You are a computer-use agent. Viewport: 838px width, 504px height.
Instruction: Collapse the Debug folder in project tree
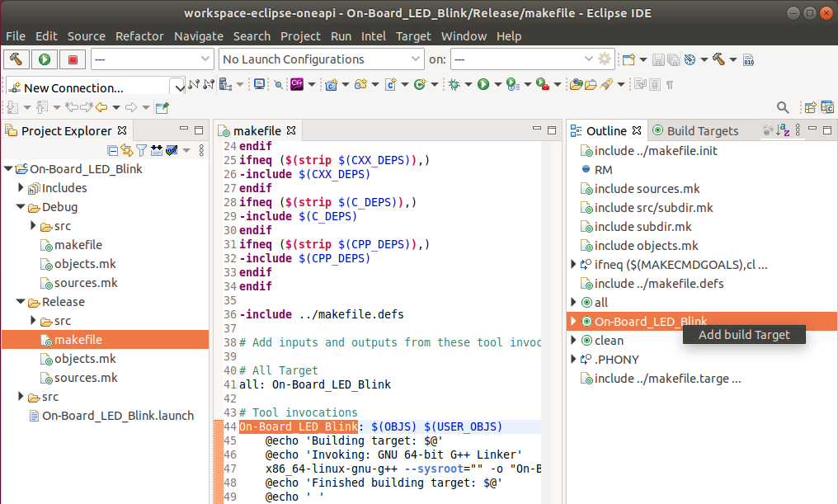[x=21, y=207]
